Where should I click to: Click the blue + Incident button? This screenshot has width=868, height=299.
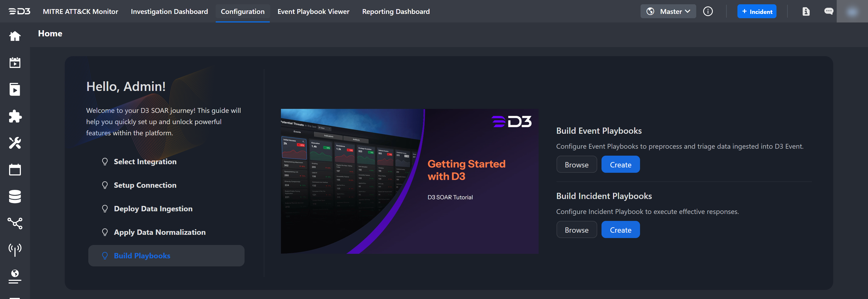756,11
